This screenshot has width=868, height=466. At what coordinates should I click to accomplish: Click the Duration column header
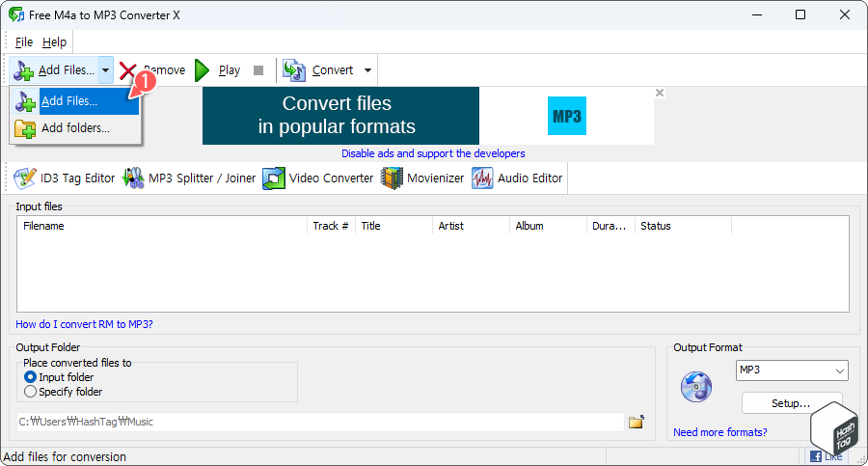[x=610, y=226]
